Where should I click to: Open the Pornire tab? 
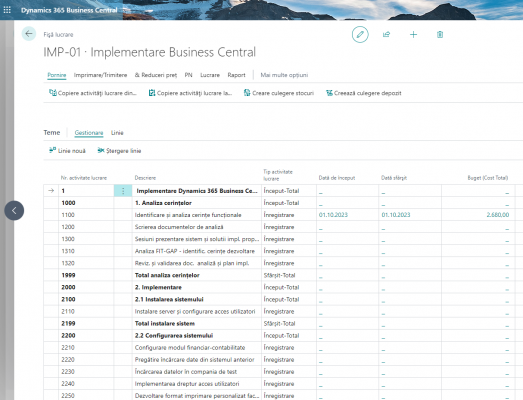(x=57, y=75)
